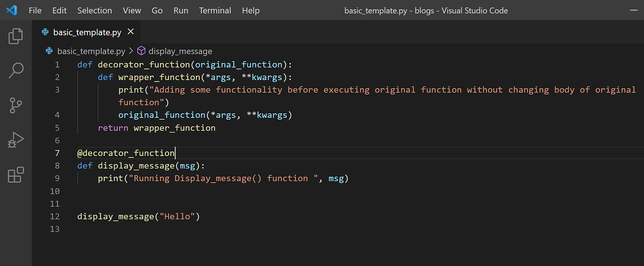Screen dimensions: 644x266
Task: Open the Selection menu
Action: pyautogui.click(x=95, y=10)
